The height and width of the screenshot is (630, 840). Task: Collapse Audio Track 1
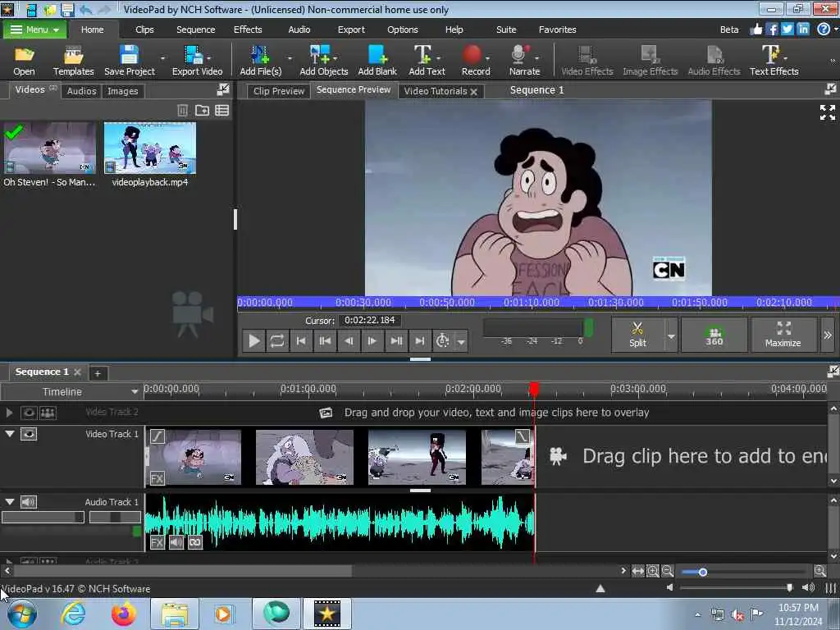(x=10, y=501)
